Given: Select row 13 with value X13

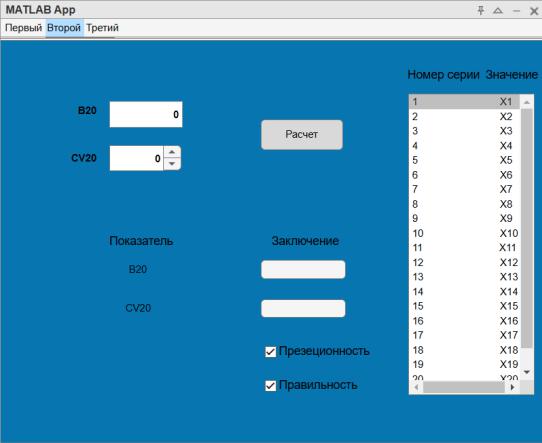Looking at the screenshot, I should [465, 277].
